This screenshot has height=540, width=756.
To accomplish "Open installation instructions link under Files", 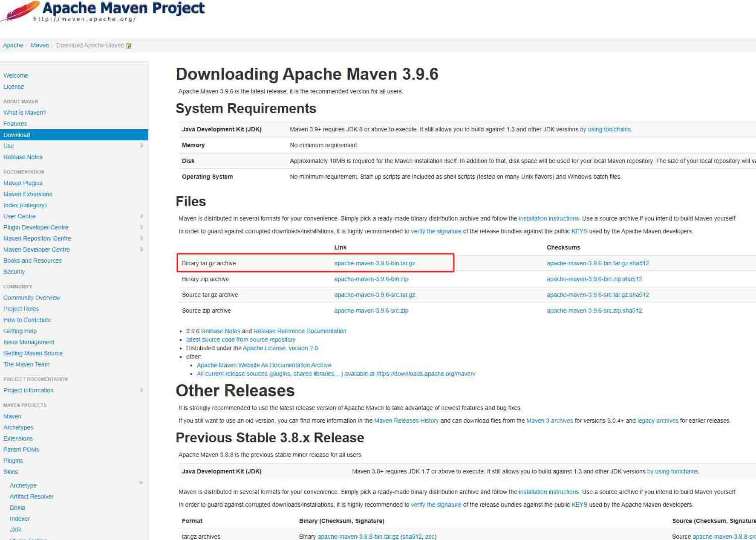I will [549, 218].
